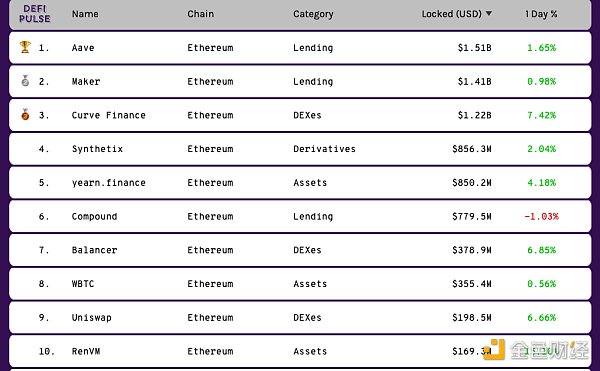Open the Curve Finance project link
Image resolution: width=600 pixels, height=371 pixels.
109,115
